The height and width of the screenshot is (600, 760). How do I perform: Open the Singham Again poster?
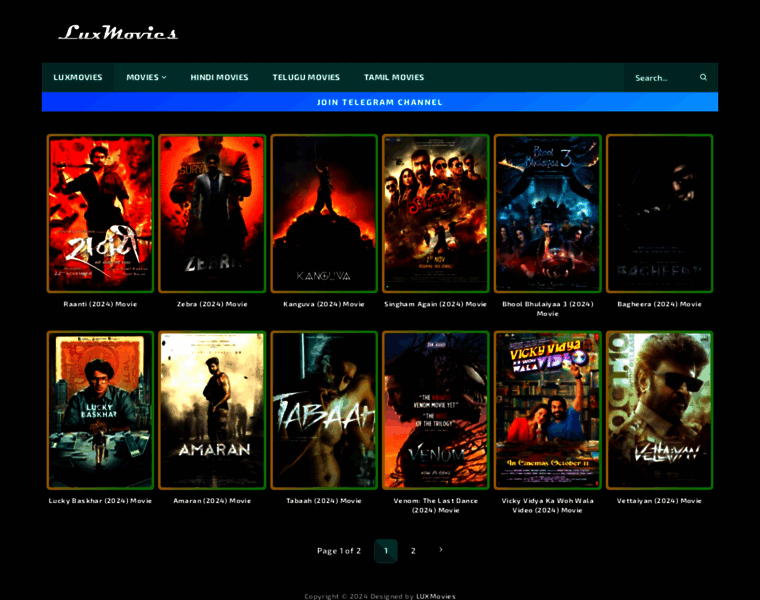436,213
